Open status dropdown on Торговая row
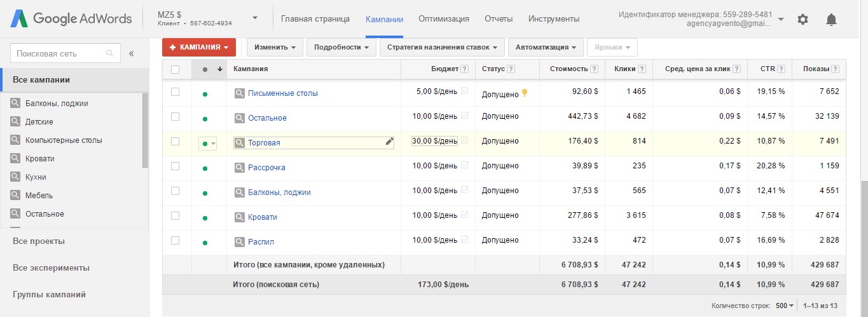Image resolution: width=868 pixels, height=317 pixels. (208, 144)
